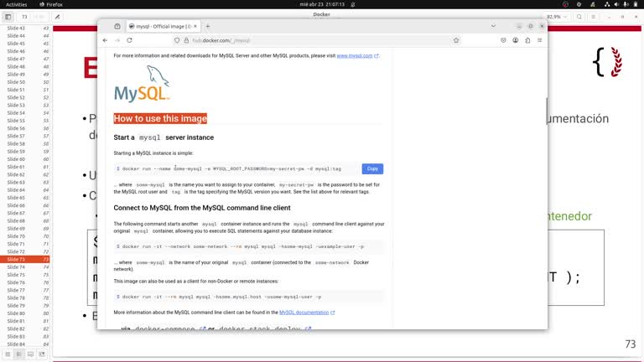Open the Pocket save icon in Firefox toolbar
644x362 pixels.
coord(503,40)
